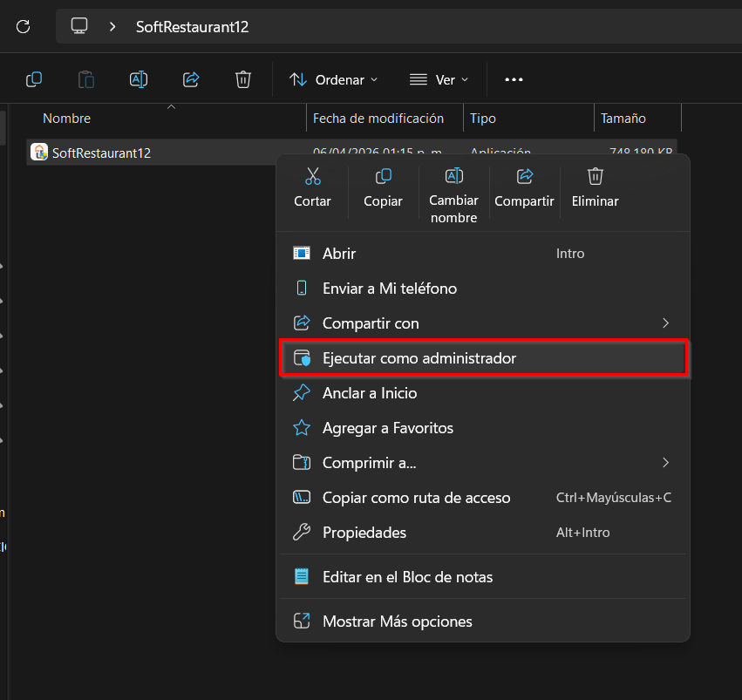Choose Editar en el Bloc de notas

(x=483, y=577)
